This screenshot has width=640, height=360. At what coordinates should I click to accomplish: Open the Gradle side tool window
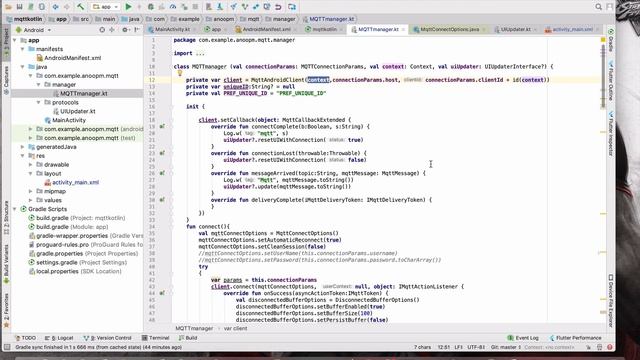(x=611, y=40)
